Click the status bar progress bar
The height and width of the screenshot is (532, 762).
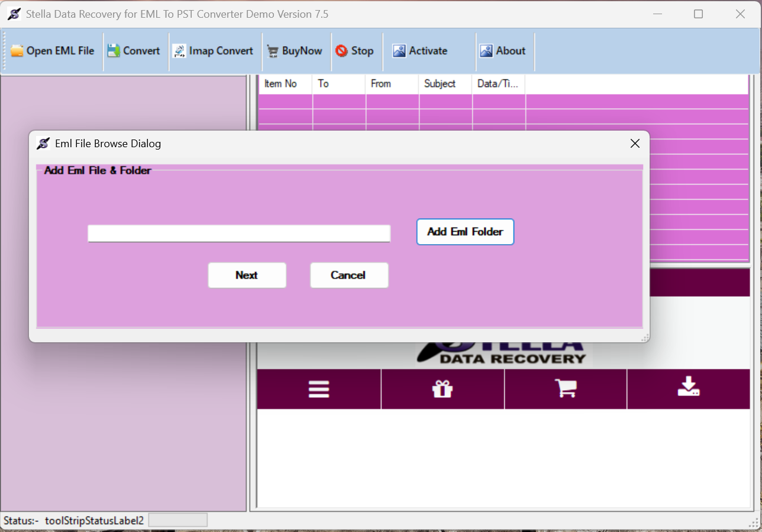click(x=178, y=520)
